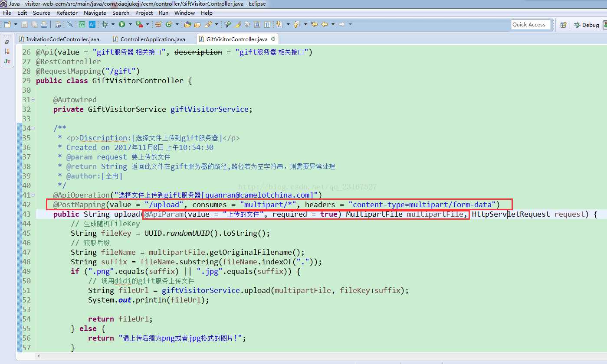This screenshot has height=364, width=607.
Task: Open the Back history dropdown arrow
Action: (333, 24)
